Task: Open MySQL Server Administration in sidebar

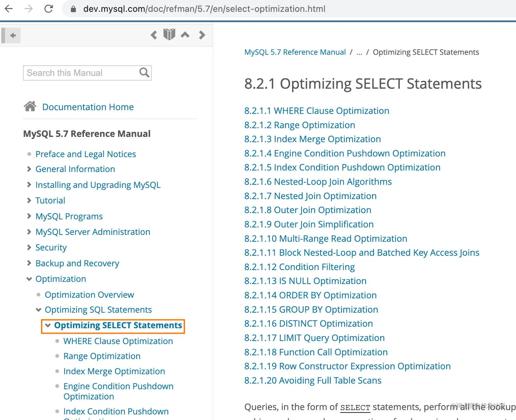Action: tap(93, 232)
